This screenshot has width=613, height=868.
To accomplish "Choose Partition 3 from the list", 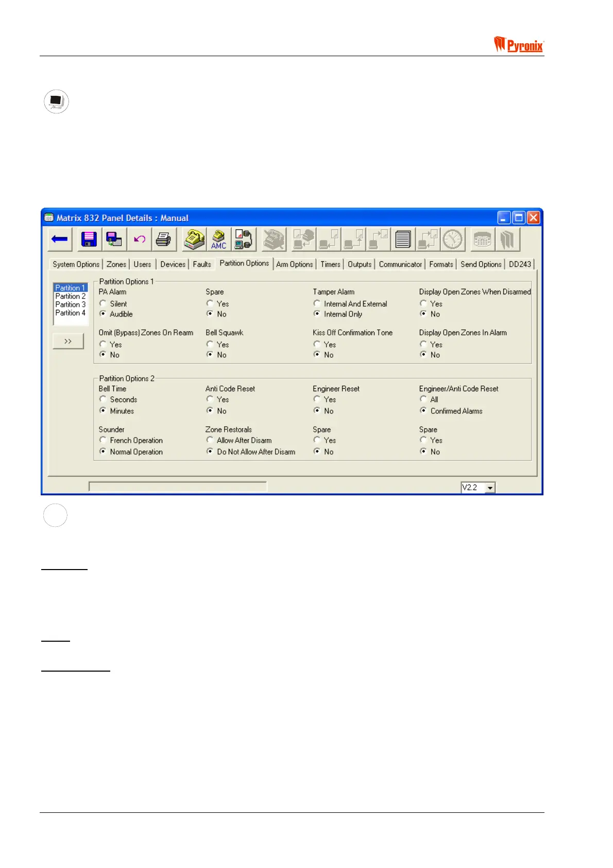I will 71,305.
